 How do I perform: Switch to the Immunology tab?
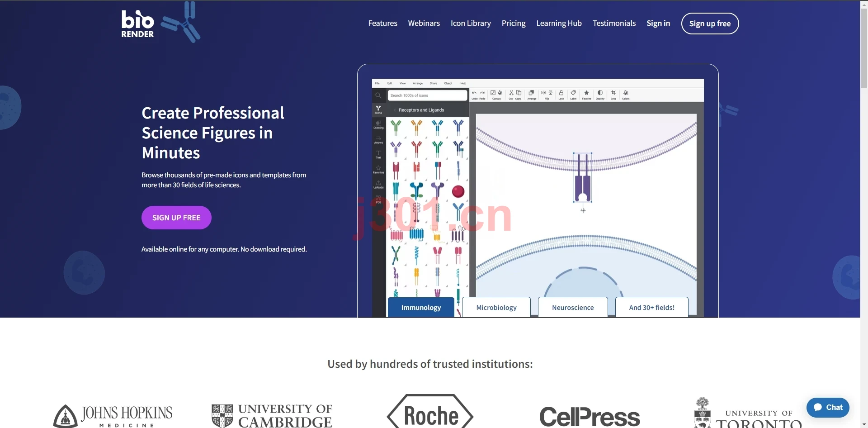[421, 307]
